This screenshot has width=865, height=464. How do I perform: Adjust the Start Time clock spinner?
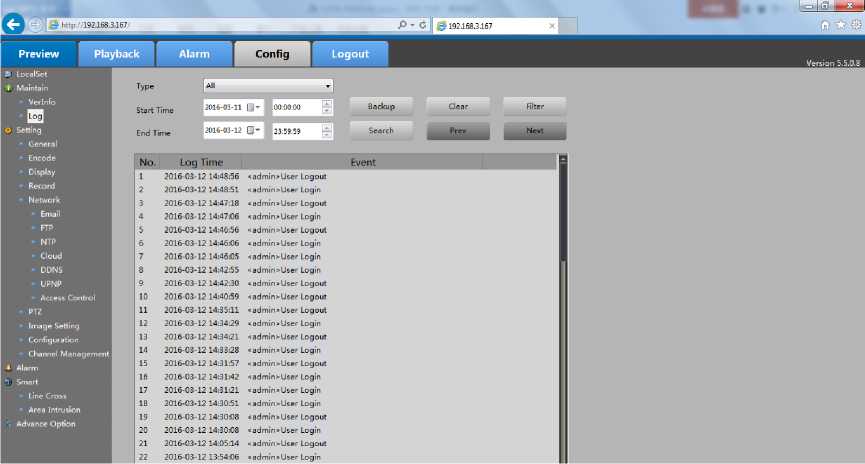pyautogui.click(x=327, y=106)
